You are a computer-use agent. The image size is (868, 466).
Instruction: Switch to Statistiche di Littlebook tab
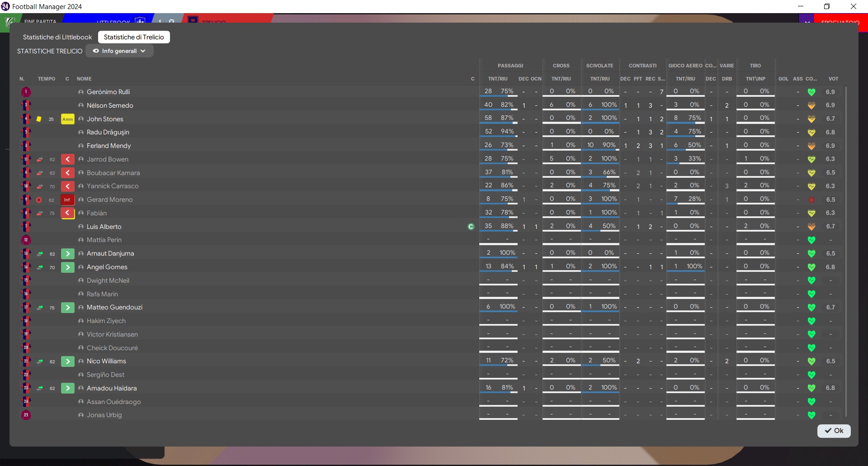[57, 37]
